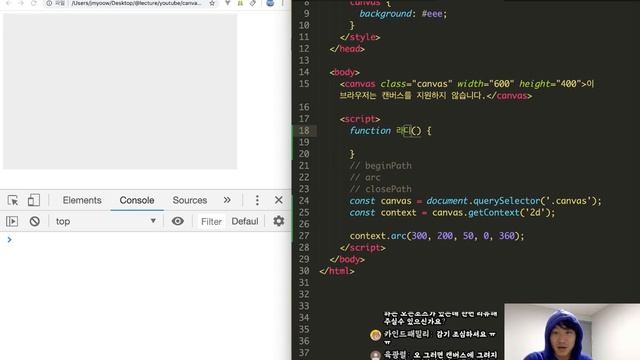Click the opening '<body>' tag
The width and height of the screenshot is (640, 360).
click(344, 72)
